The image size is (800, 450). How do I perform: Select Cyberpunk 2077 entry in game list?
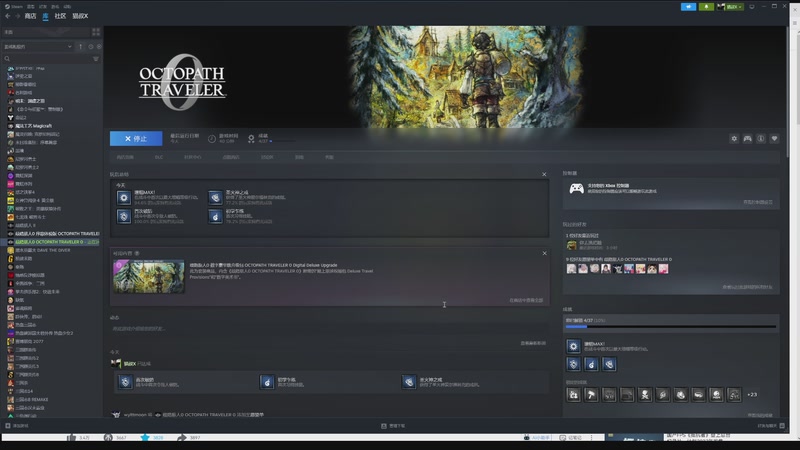pos(27,341)
